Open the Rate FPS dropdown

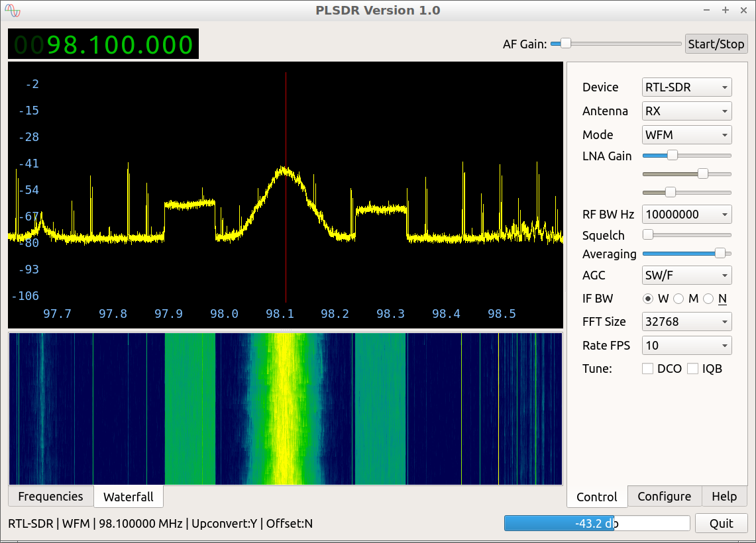(x=686, y=346)
